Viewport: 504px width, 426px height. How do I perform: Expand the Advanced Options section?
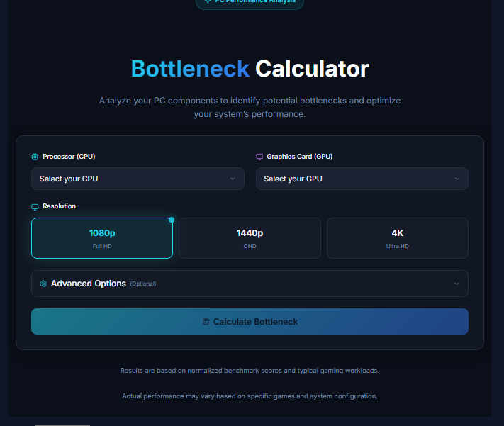click(x=250, y=284)
